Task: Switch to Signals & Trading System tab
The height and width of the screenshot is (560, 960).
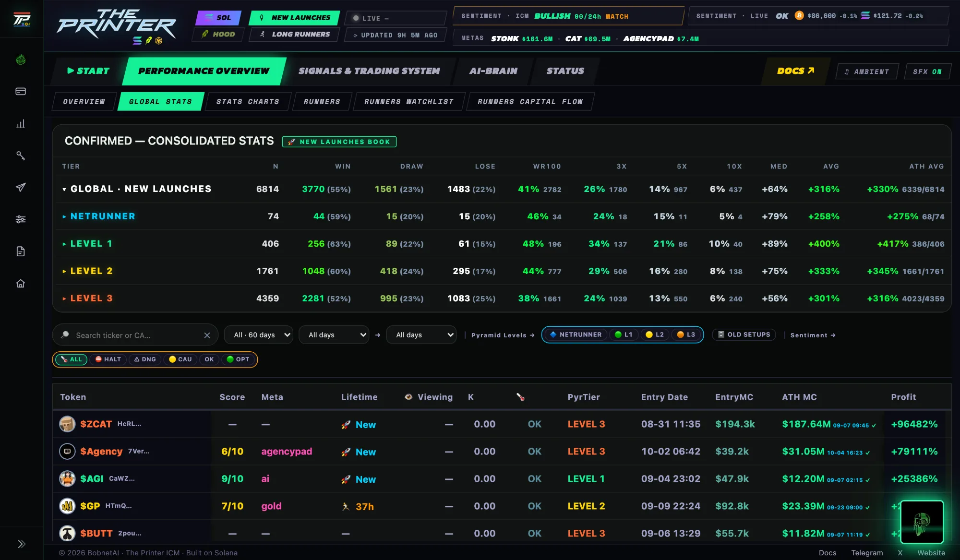Action: click(369, 71)
